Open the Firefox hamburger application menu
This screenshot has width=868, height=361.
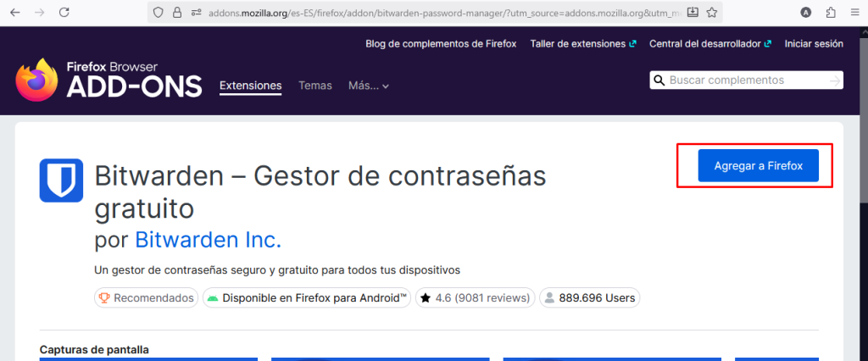(x=854, y=13)
